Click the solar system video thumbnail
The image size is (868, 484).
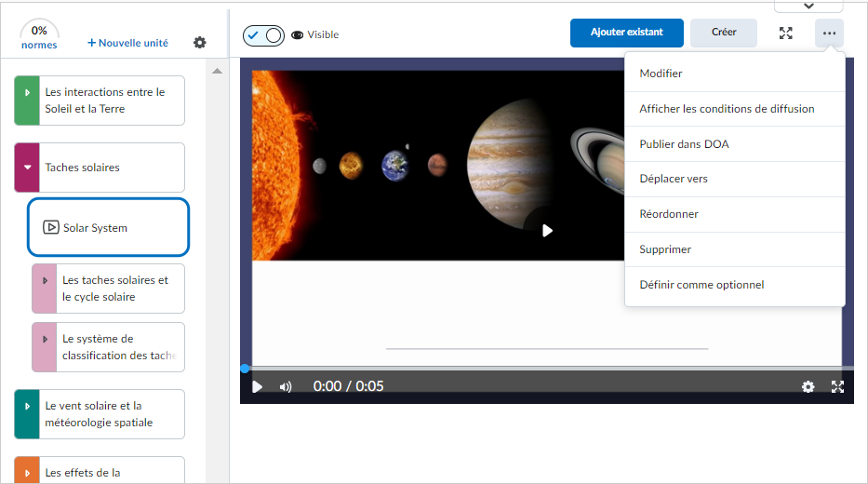coord(438,165)
